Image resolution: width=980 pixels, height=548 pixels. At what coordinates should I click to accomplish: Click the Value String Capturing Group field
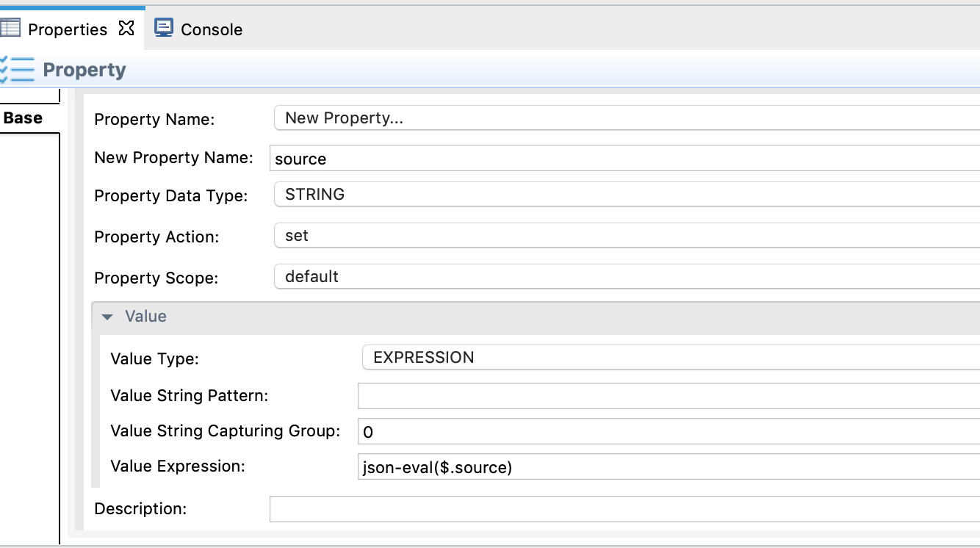pos(669,431)
